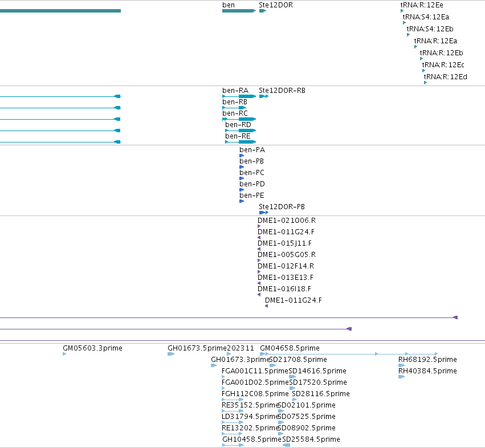Click the tRNA:R:12Ec label

pos(443,65)
